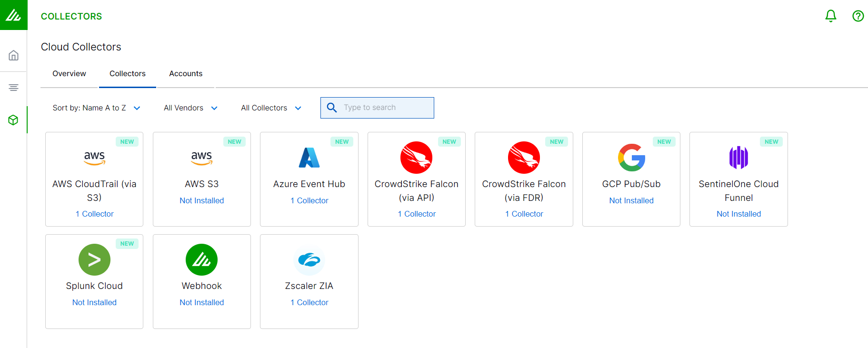The image size is (868, 348).
Task: Click the AWS logo on the AWS CloudTrail card
Action: (x=94, y=158)
